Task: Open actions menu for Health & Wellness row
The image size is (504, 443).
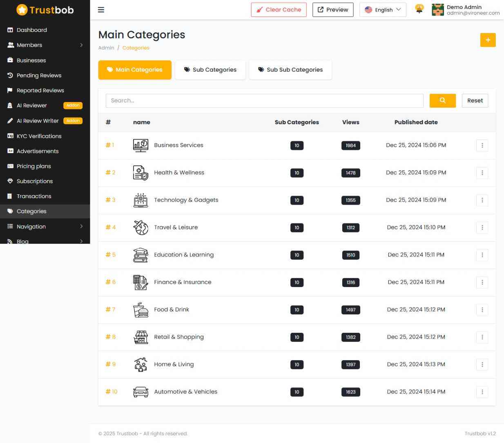Action: pos(482,173)
